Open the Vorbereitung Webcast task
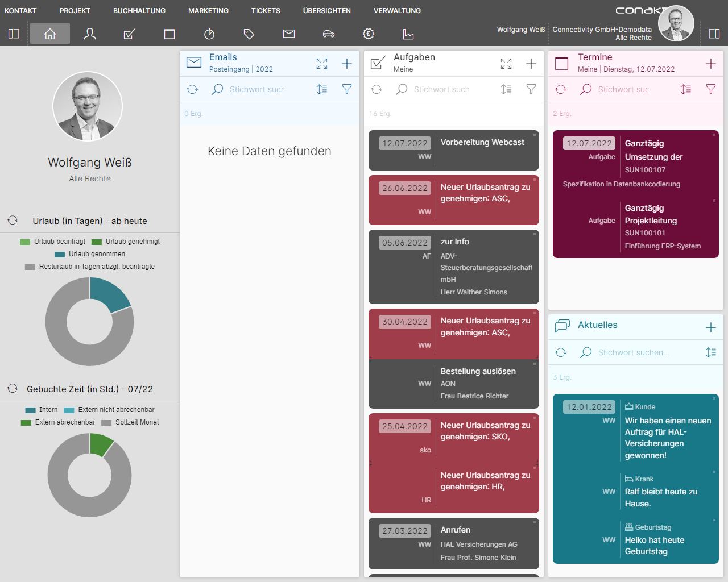728x582 pixels. [482, 143]
